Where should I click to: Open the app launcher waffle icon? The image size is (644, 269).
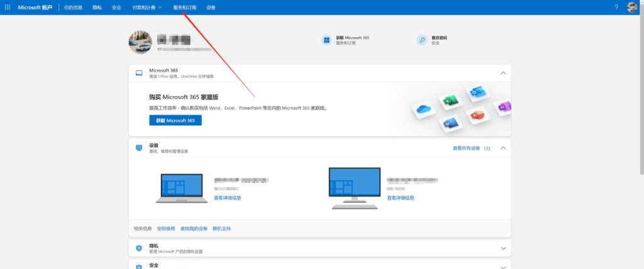point(7,7)
